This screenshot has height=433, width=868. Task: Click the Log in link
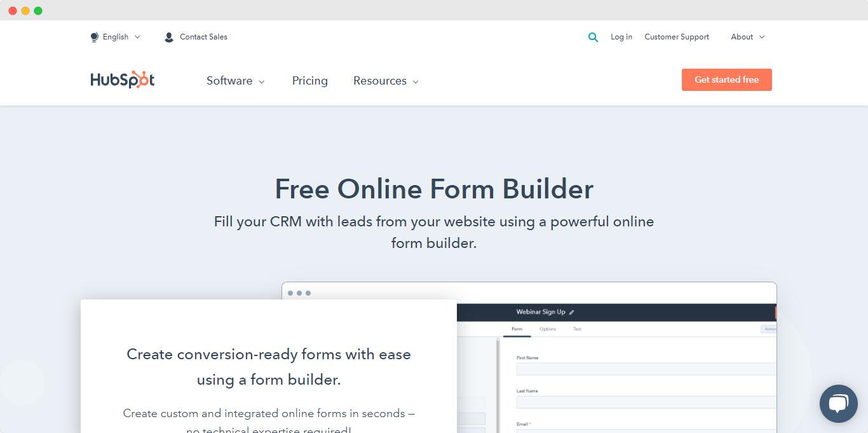pyautogui.click(x=621, y=37)
